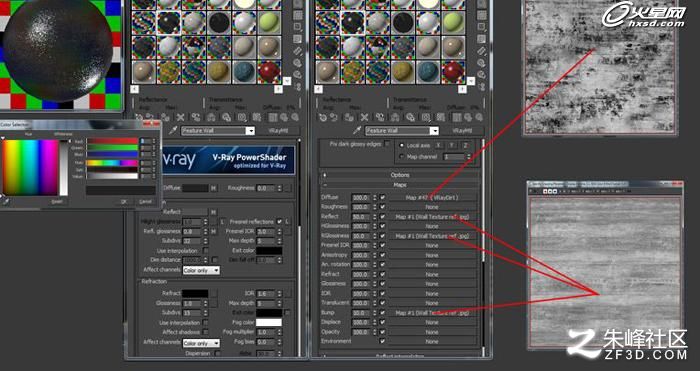Select the red material sample sphere in right editor
The image size is (700, 371).
(453, 72)
